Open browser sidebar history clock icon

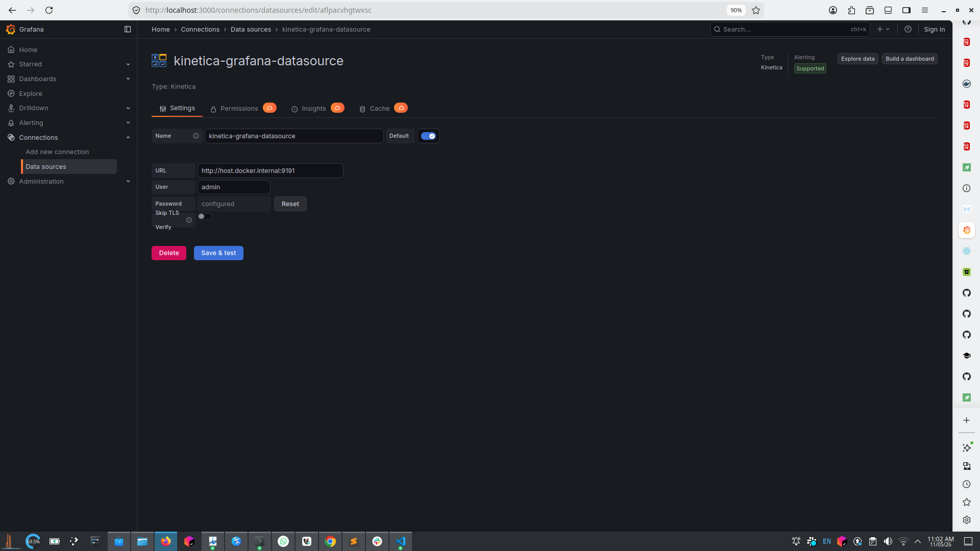pos(967,485)
